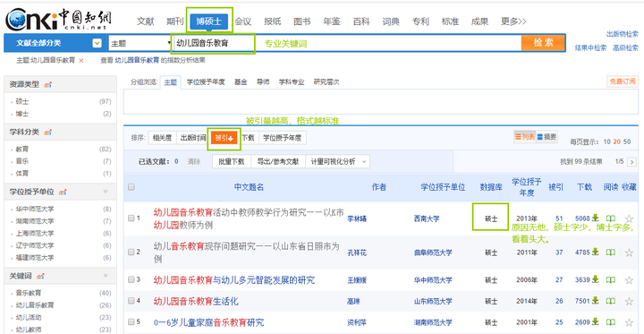
Task: Click 批量下载 batch download button
Action: pyautogui.click(x=232, y=162)
